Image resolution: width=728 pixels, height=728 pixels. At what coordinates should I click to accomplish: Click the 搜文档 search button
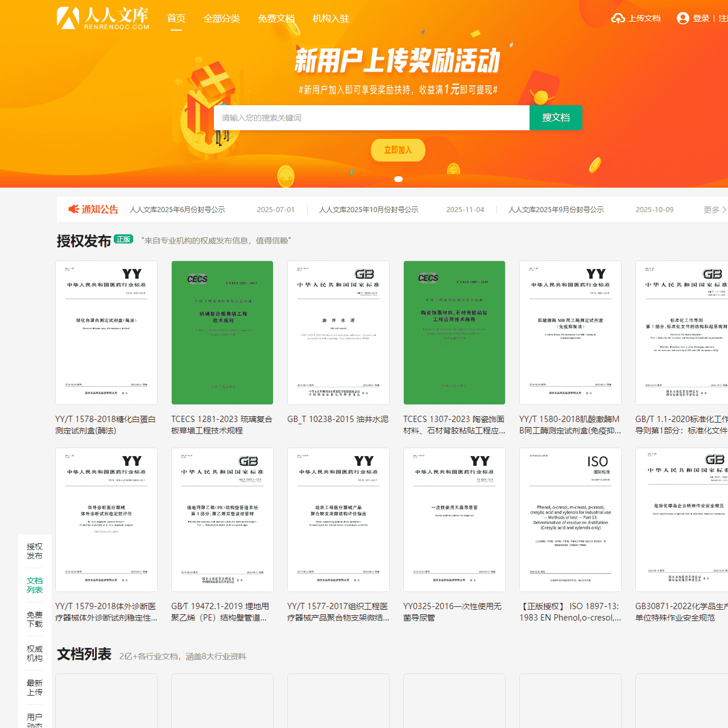pyautogui.click(x=555, y=118)
